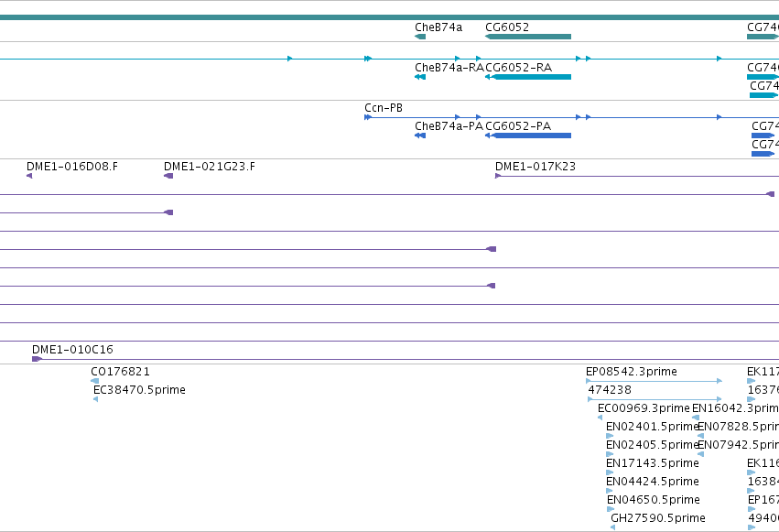Click the EN07942.5prime label
Viewport: 779px width, 532px height.
(738, 445)
